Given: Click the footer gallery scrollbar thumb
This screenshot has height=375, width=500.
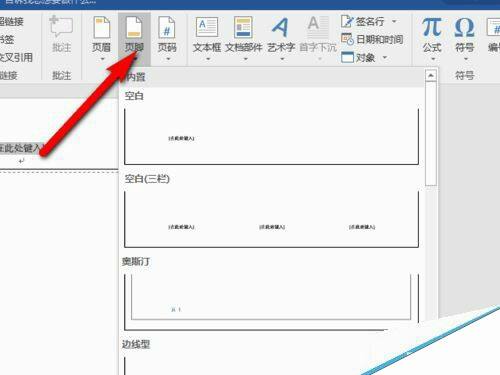Looking at the screenshot, I should [x=431, y=134].
